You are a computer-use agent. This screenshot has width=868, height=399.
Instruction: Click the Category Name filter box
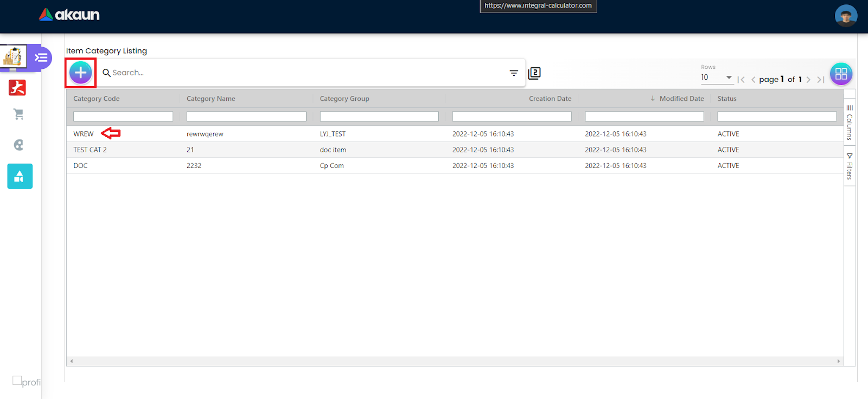pyautogui.click(x=246, y=117)
